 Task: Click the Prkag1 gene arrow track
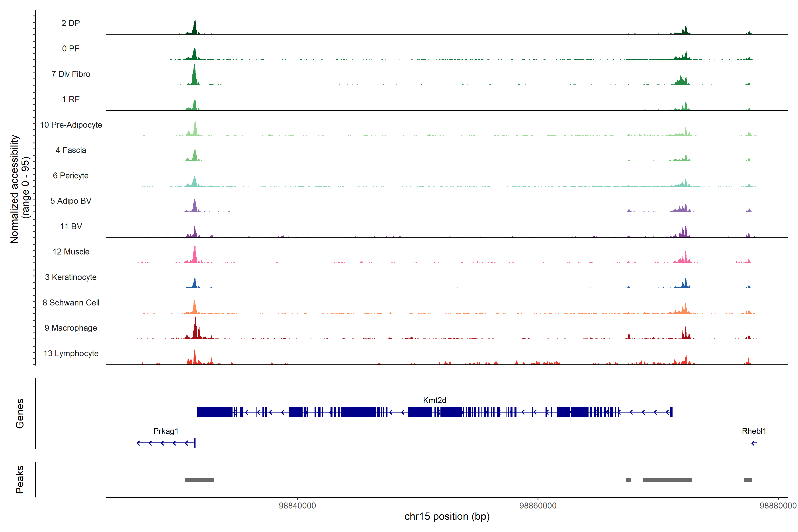point(166,443)
